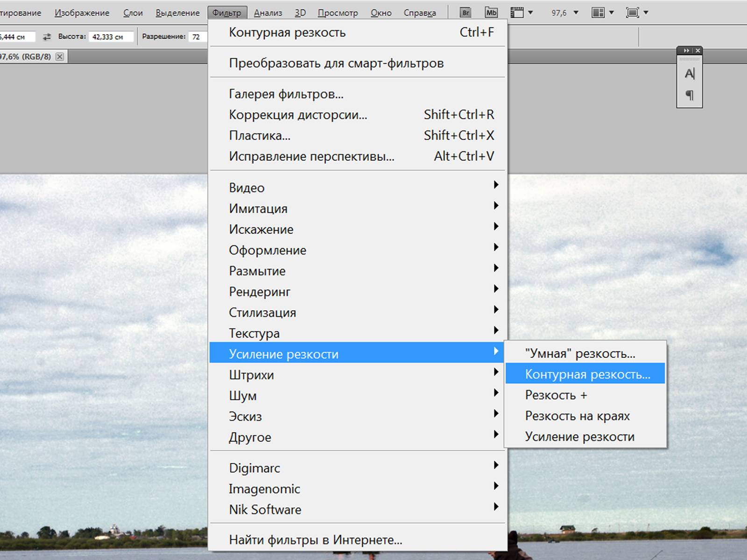Expand the Размытие submenu
This screenshot has width=747, height=560.
pyautogui.click(x=358, y=271)
